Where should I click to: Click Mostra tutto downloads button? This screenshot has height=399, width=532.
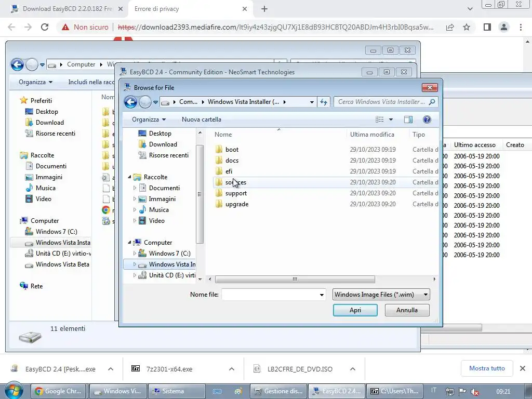pos(487,368)
